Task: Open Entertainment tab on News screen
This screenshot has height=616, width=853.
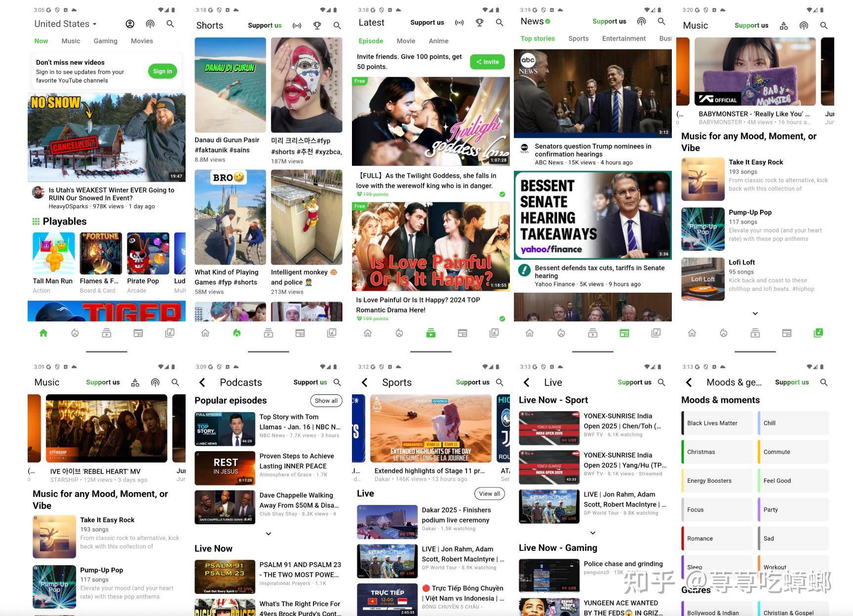Action: tap(624, 38)
